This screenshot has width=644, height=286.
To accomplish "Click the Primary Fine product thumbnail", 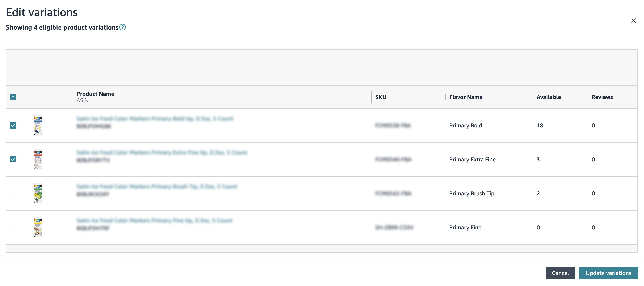I will pos(38,227).
